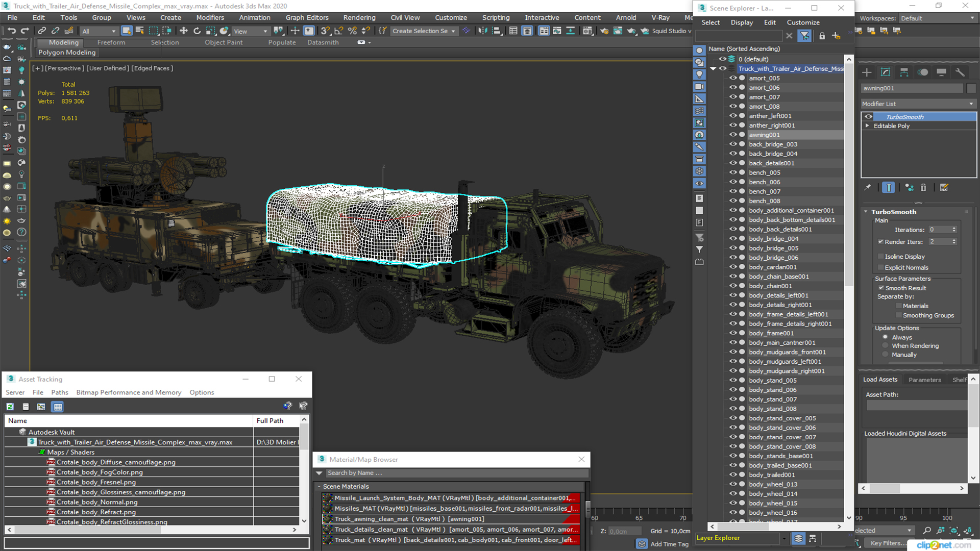Open the Display command panel tab
Viewport: 980px width, 551px height.
(x=941, y=72)
